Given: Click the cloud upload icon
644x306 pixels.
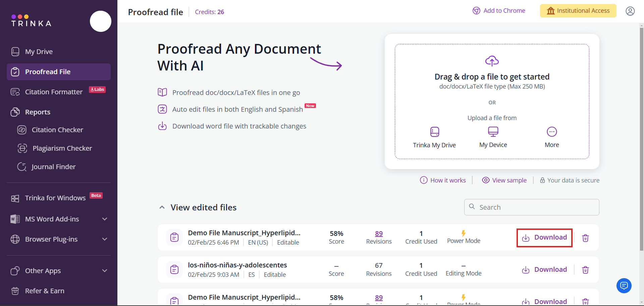Looking at the screenshot, I should tap(492, 61).
